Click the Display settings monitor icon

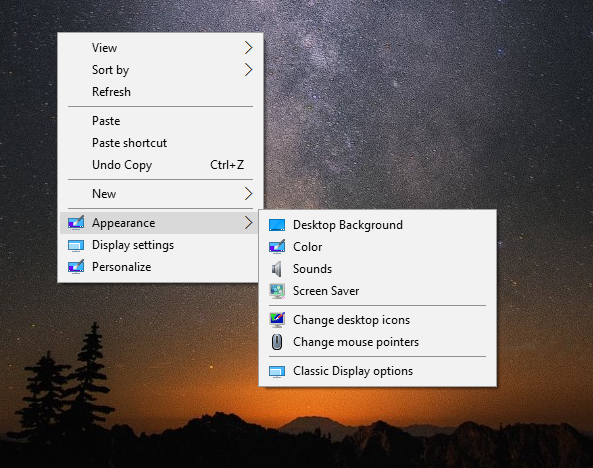tap(76, 246)
